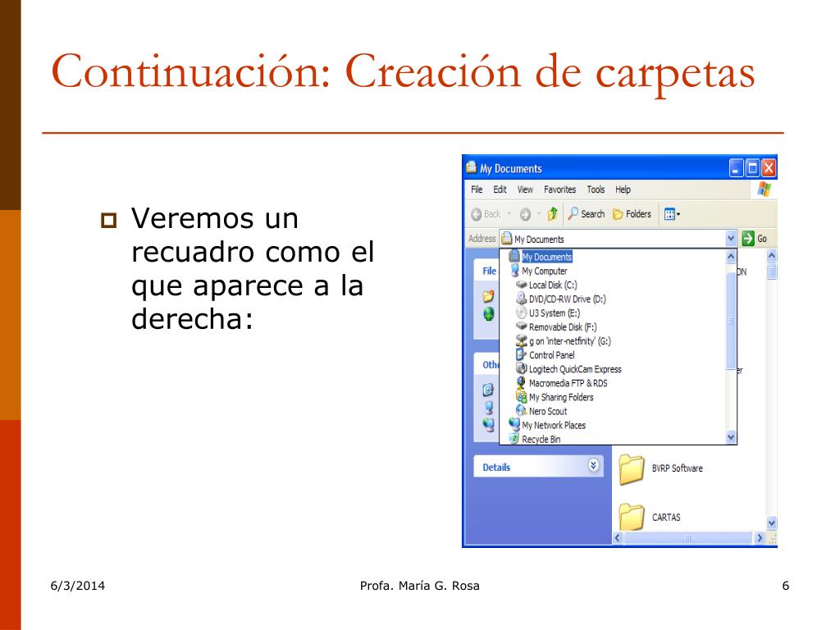The image size is (840, 630).
Task: Click the DVD/CD-RW disc icon
Action: coord(521,299)
